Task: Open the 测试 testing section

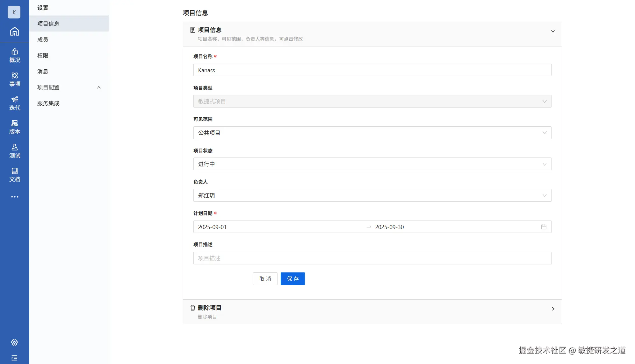Action: [x=14, y=151]
